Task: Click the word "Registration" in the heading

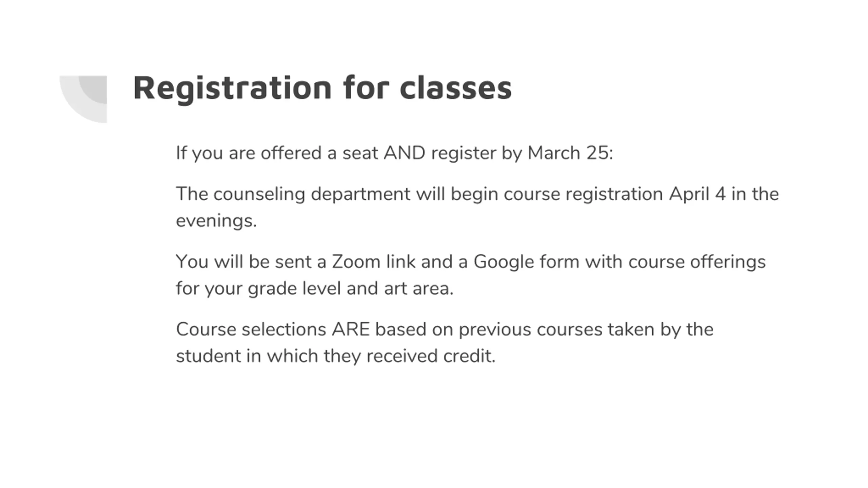Action: (232, 88)
